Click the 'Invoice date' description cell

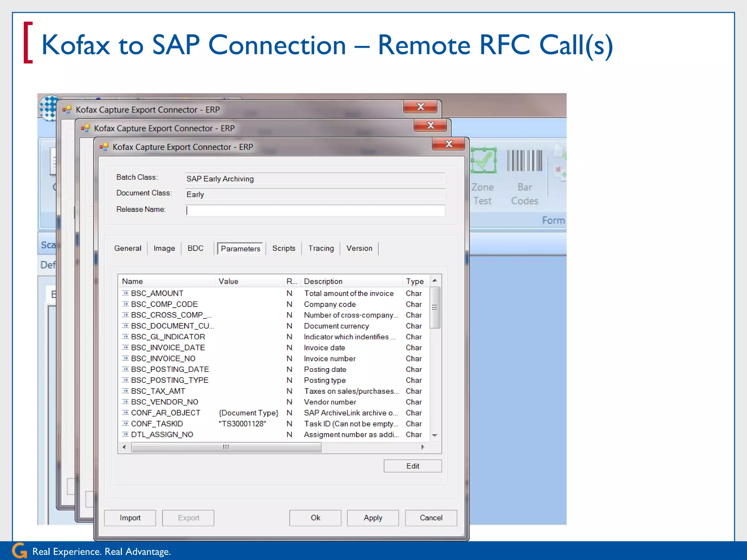[x=325, y=348]
